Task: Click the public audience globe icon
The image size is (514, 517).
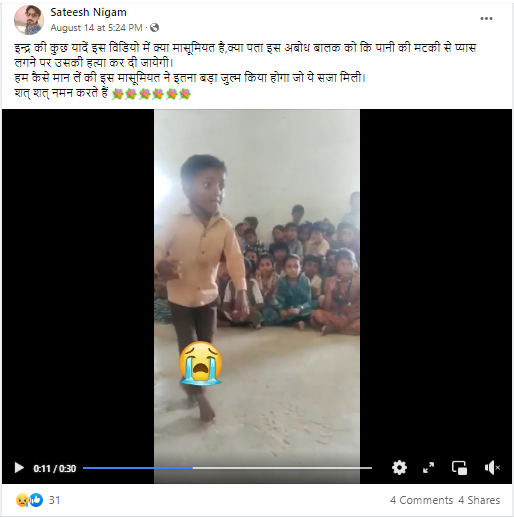Action: pyautogui.click(x=154, y=27)
